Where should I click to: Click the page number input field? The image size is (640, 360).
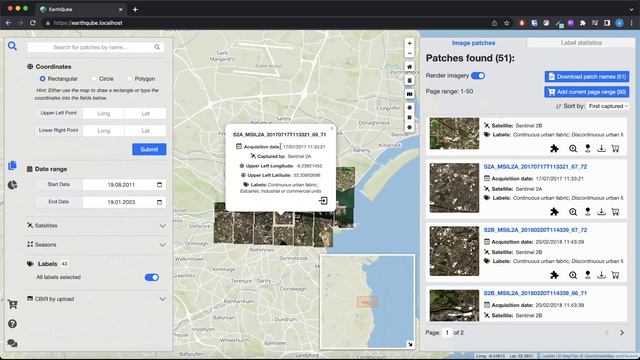pyautogui.click(x=447, y=333)
